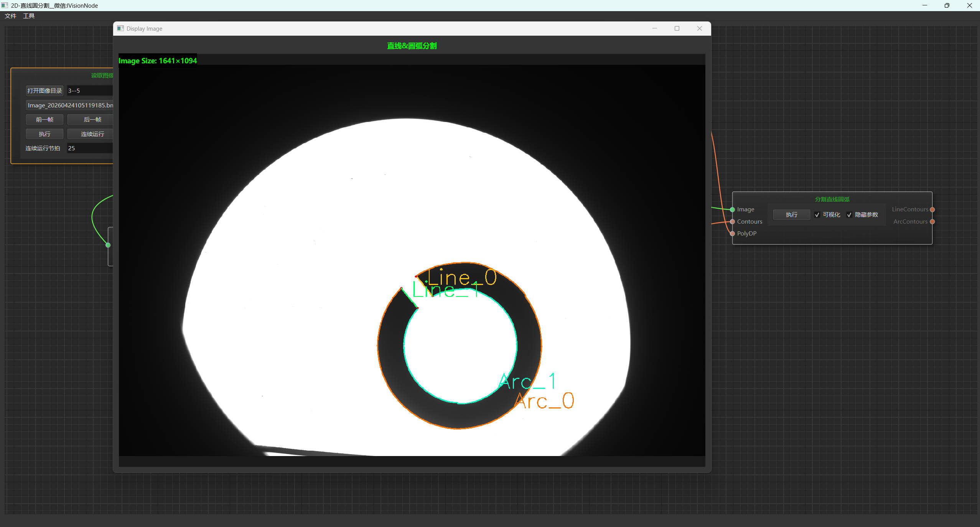This screenshot has height=527, width=980.
Task: Start 连续运行 continuous run
Action: click(x=92, y=134)
